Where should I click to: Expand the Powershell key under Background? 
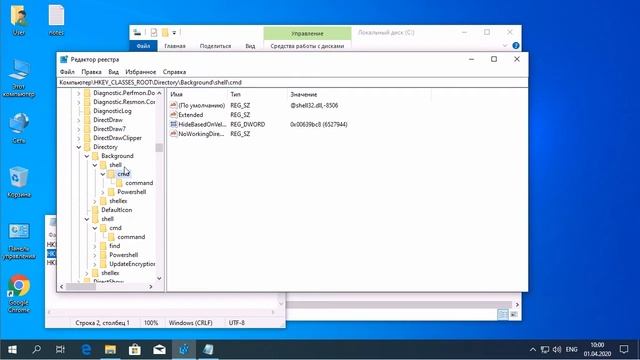point(103,192)
